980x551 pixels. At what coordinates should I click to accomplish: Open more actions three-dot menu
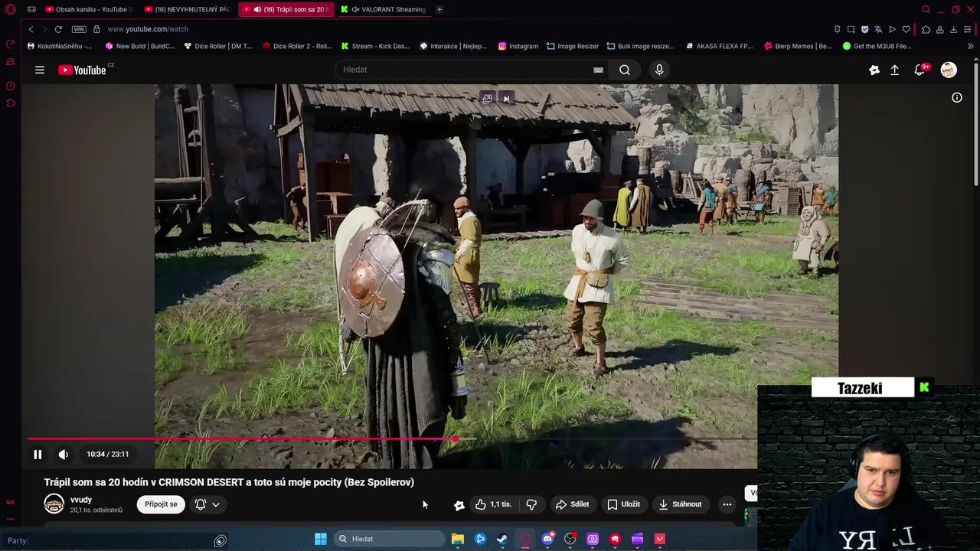tap(727, 504)
